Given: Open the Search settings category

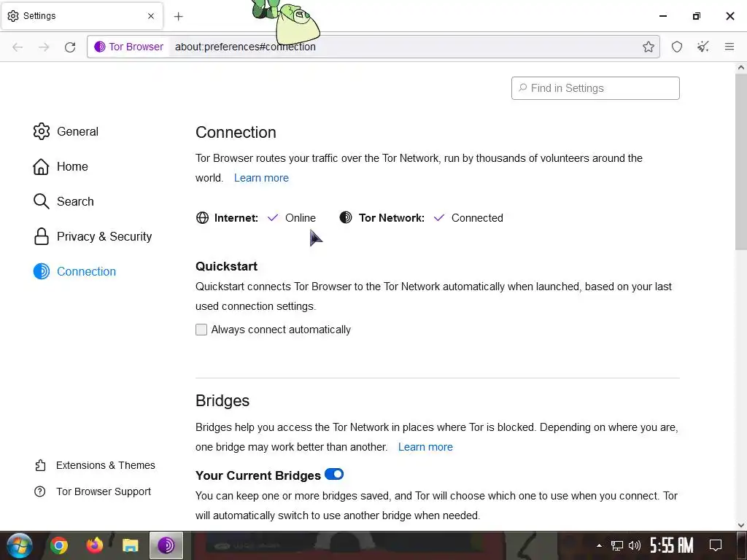Looking at the screenshot, I should (64, 201).
